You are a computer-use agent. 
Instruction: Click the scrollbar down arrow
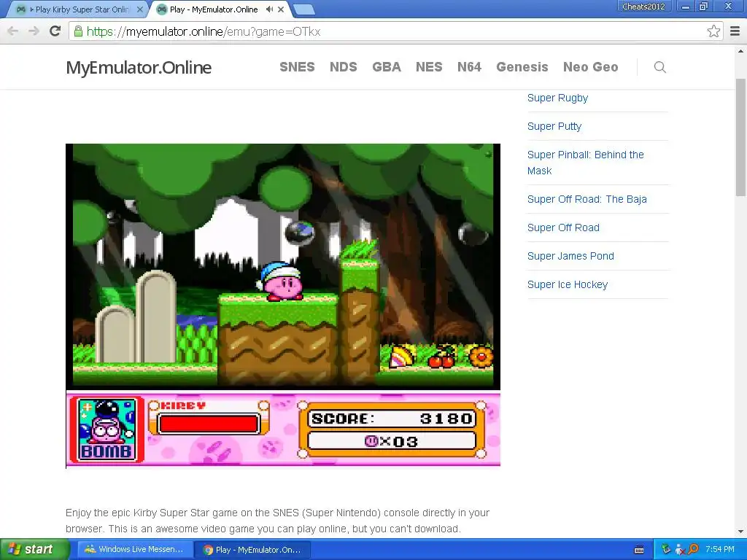pos(740,532)
